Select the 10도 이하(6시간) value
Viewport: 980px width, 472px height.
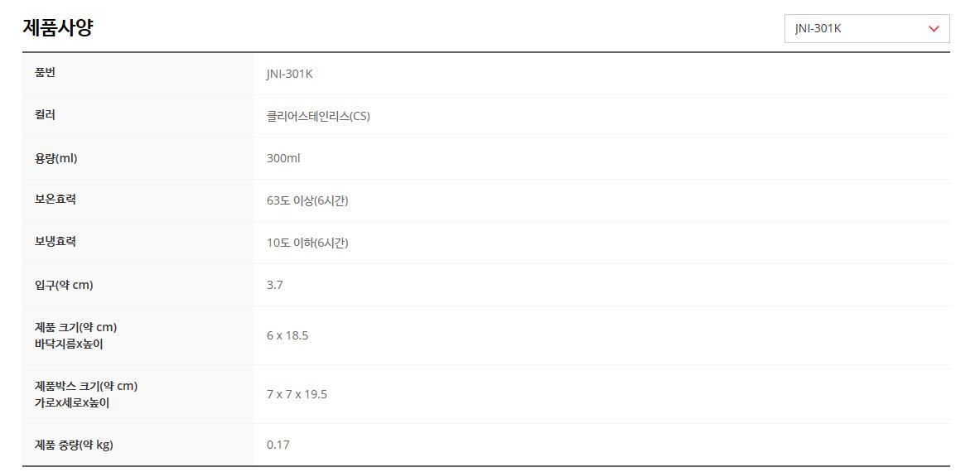tap(307, 243)
